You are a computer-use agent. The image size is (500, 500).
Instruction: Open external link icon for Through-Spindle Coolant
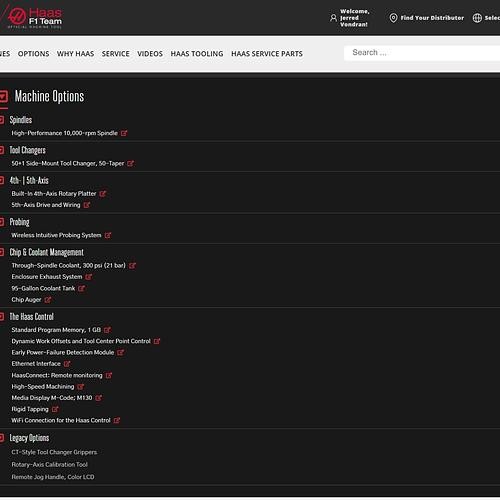pyautogui.click(x=132, y=266)
